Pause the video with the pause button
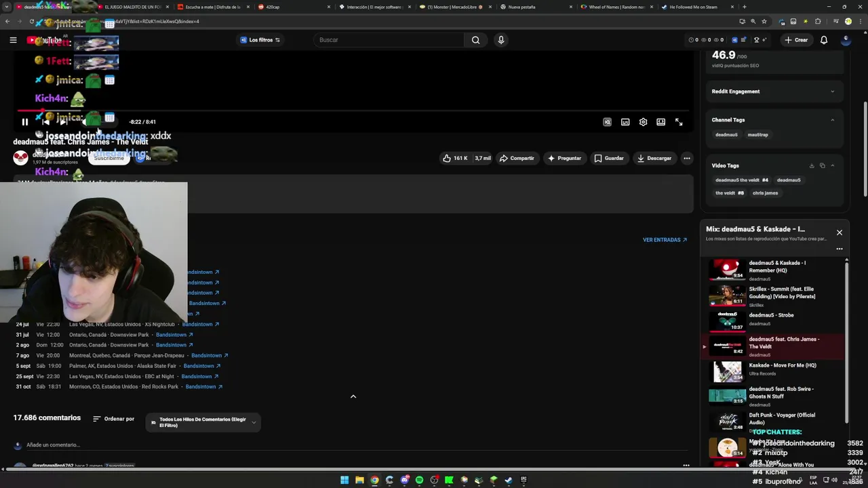868x488 pixels. coord(24,122)
